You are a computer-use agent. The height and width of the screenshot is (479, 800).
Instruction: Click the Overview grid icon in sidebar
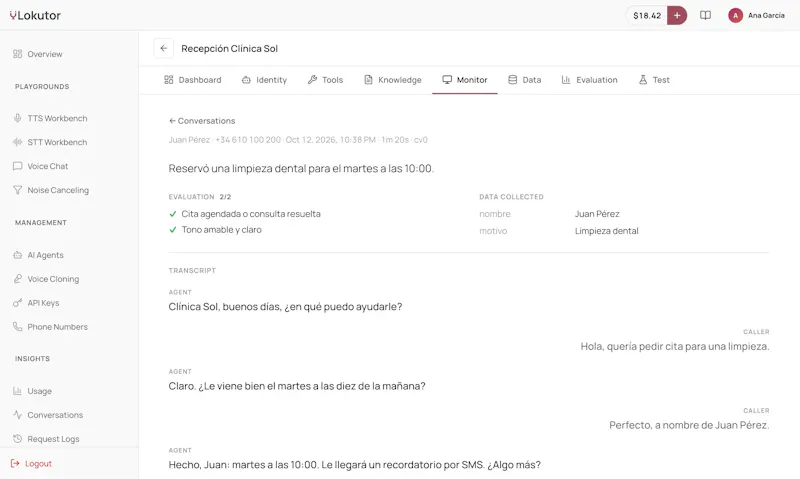click(x=17, y=54)
